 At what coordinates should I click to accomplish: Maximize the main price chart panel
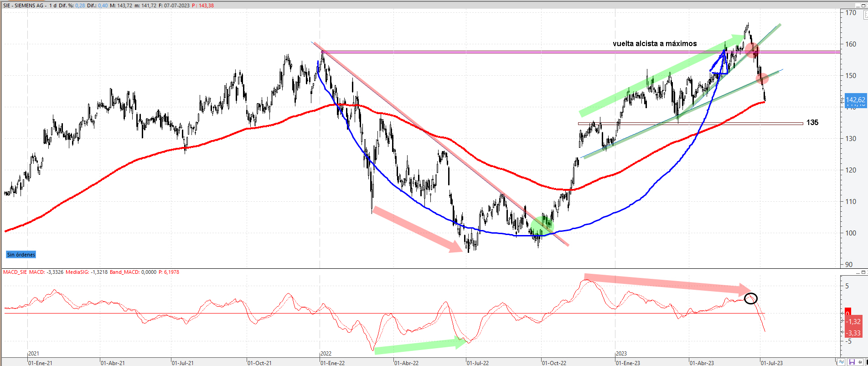[864, 6]
